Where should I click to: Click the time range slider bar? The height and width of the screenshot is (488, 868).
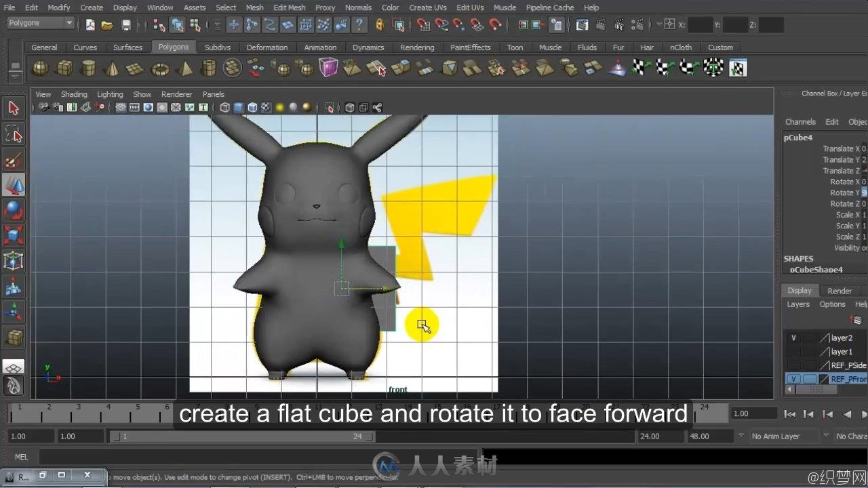click(x=241, y=436)
